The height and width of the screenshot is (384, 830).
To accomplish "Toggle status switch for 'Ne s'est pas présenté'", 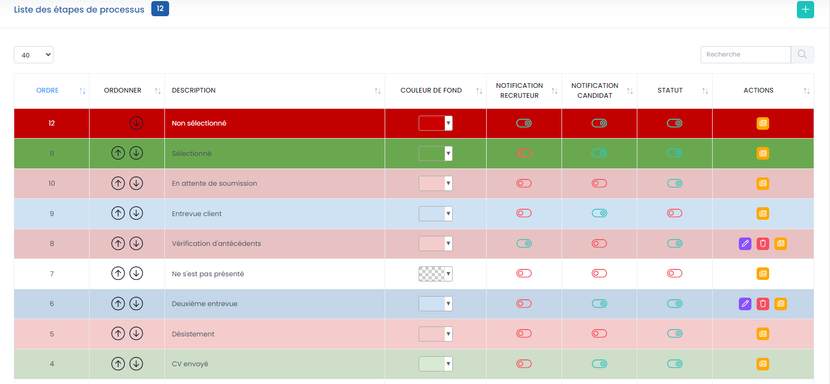I will click(x=675, y=273).
